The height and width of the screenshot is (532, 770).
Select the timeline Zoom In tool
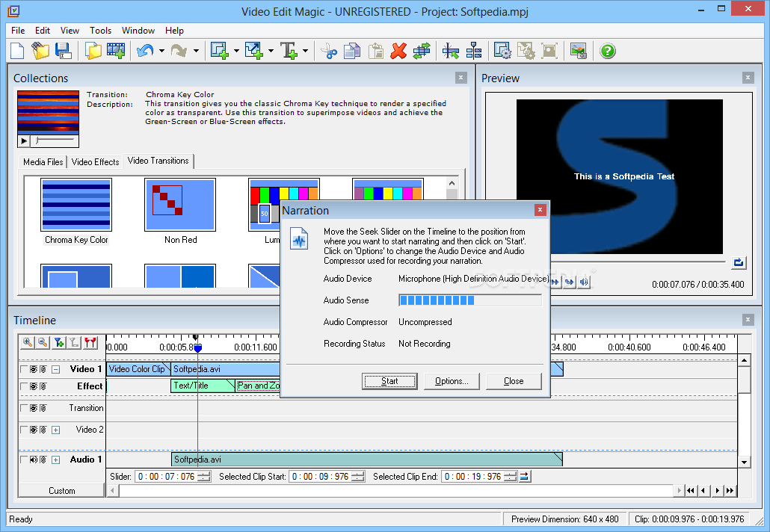[28, 343]
